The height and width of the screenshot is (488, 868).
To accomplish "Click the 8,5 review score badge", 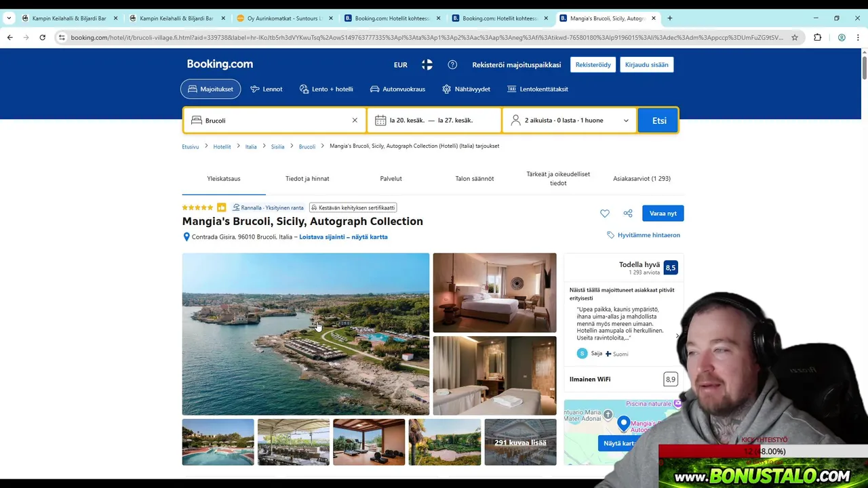I will (x=671, y=268).
